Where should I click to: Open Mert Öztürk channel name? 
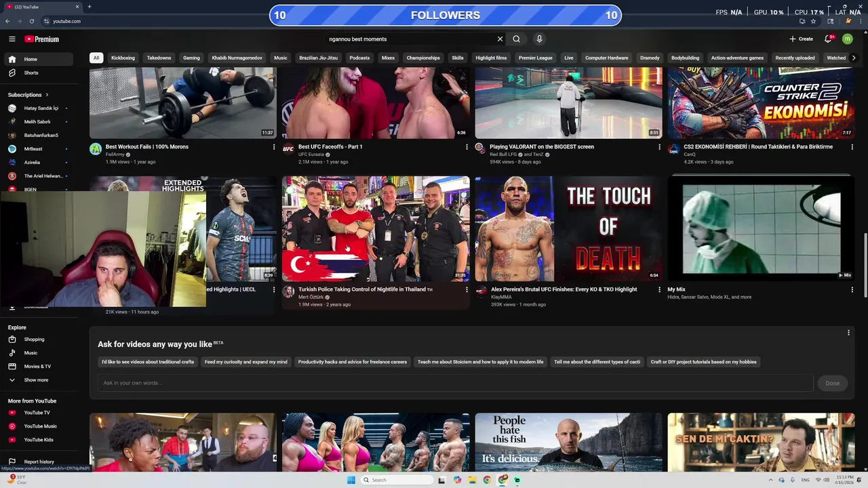click(311, 298)
